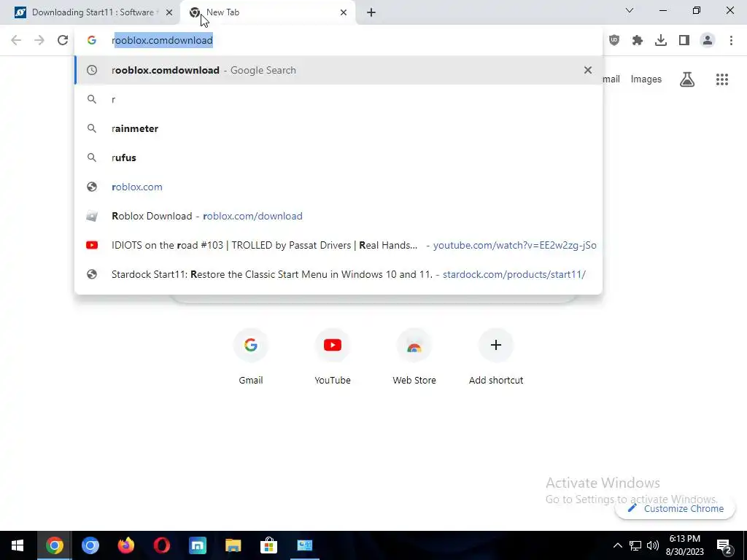Open the profile avatar menu
This screenshot has width=747, height=560.
708,41
